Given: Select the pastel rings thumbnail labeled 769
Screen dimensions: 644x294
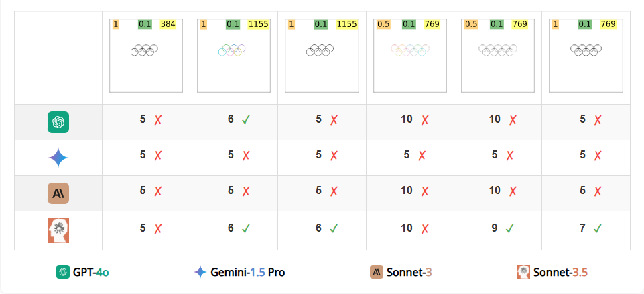Looking at the screenshot, I should (410, 56).
